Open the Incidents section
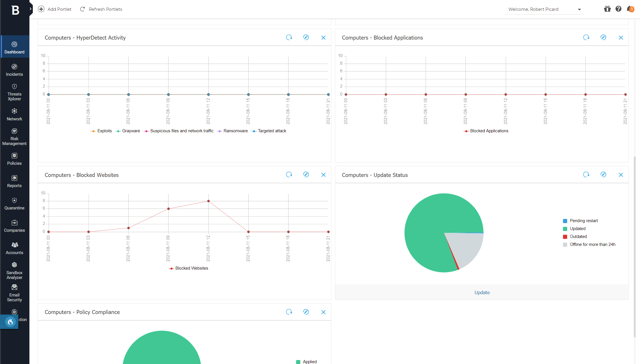 (14, 70)
